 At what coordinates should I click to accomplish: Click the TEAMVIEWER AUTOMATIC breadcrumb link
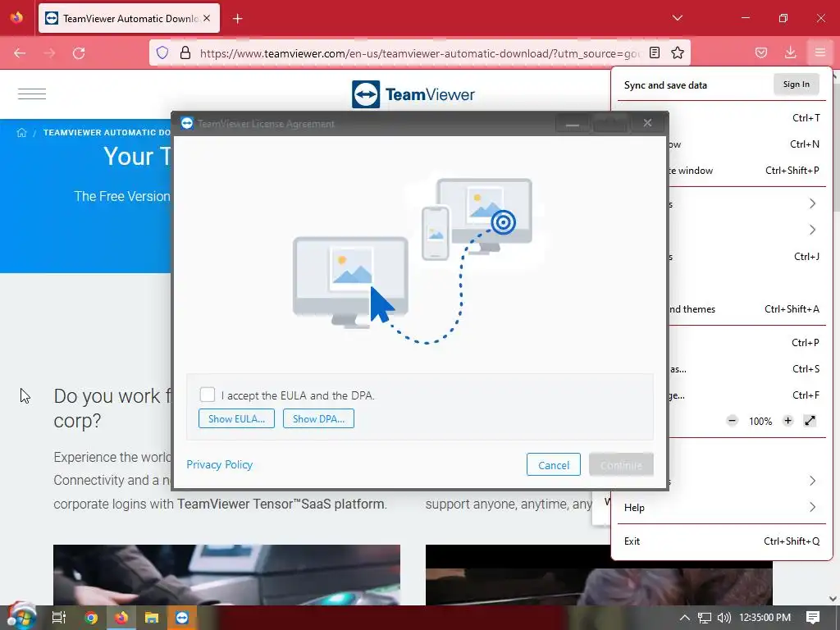(x=107, y=132)
